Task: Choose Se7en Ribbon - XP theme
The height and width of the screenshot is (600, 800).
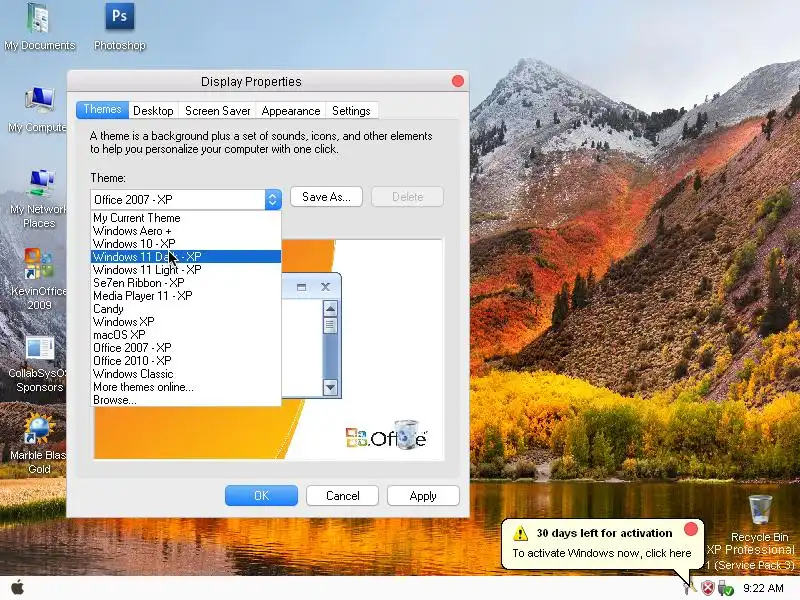Action: click(186, 283)
